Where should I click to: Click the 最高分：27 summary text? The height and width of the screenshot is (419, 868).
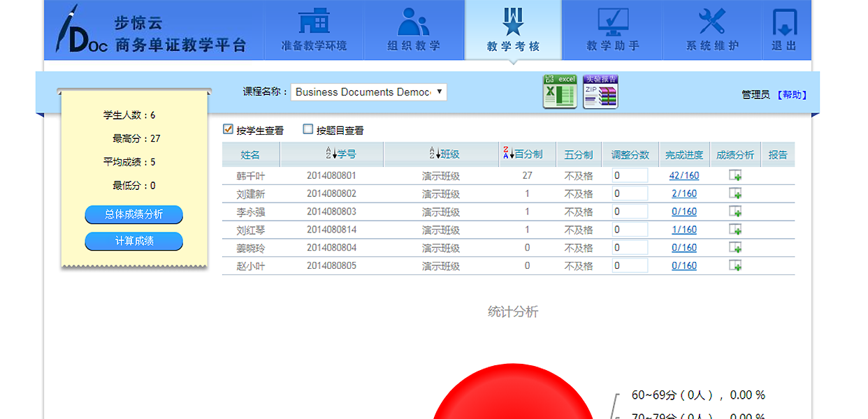click(136, 138)
